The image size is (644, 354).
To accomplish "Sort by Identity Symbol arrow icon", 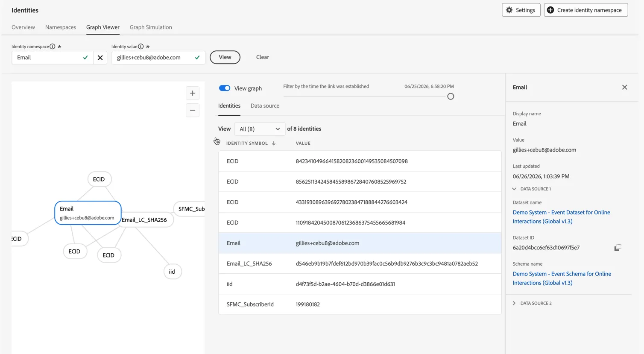I will tap(274, 143).
